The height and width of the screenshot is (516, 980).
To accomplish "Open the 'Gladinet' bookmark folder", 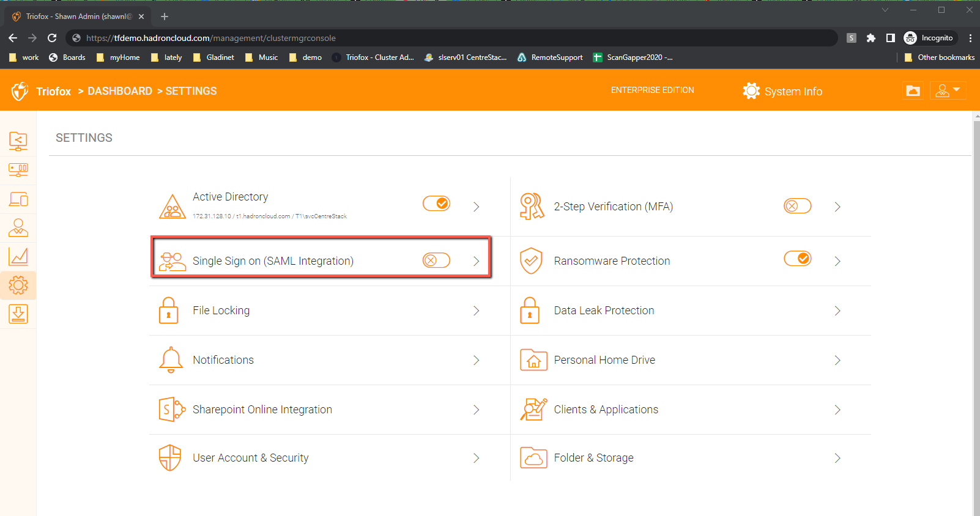I will click(x=213, y=57).
